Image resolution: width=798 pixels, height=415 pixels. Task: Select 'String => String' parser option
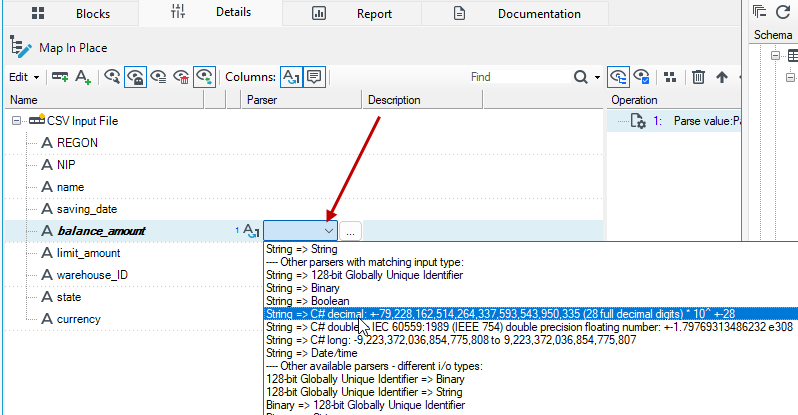(x=301, y=249)
